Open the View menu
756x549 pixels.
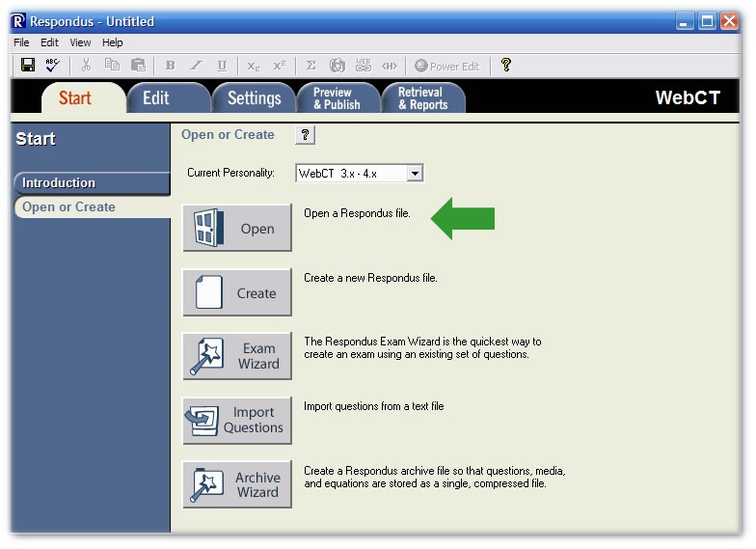pos(80,42)
